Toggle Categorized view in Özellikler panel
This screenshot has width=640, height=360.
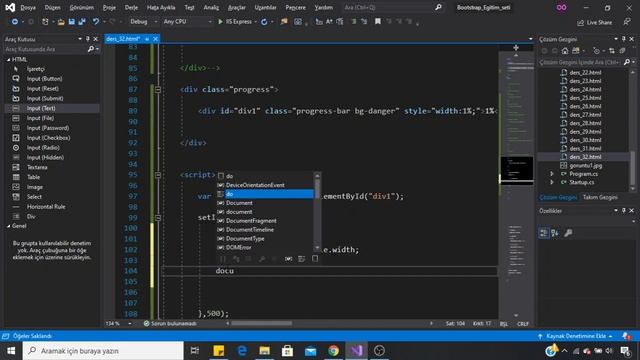[544, 233]
